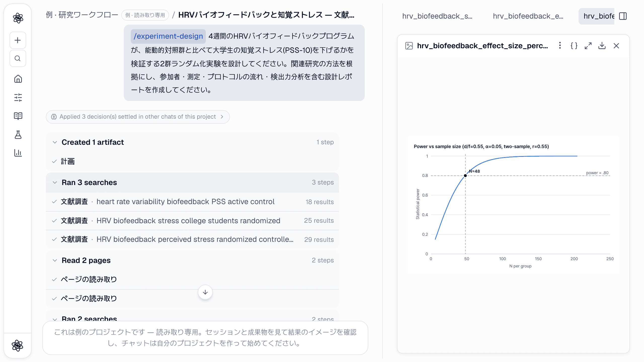
Task: Switch to the hrv_biofeedback_e... tab
Action: (x=528, y=16)
